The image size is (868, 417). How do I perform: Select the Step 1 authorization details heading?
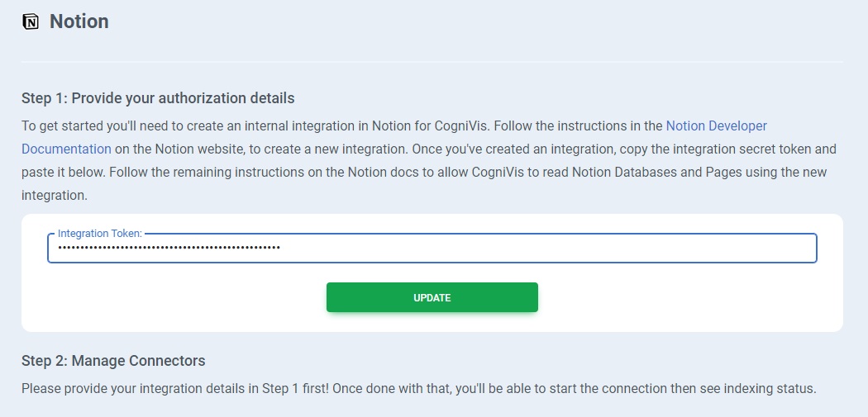tap(158, 98)
